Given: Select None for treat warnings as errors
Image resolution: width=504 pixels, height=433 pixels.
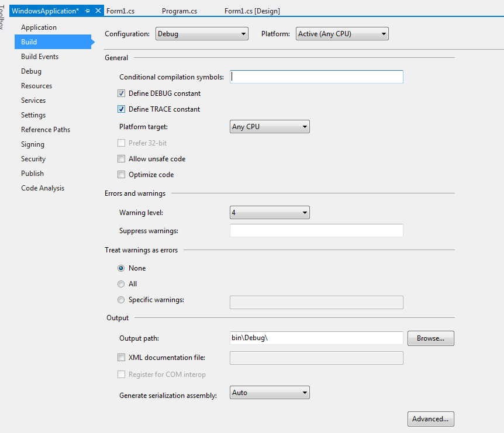Looking at the screenshot, I should click(121, 268).
